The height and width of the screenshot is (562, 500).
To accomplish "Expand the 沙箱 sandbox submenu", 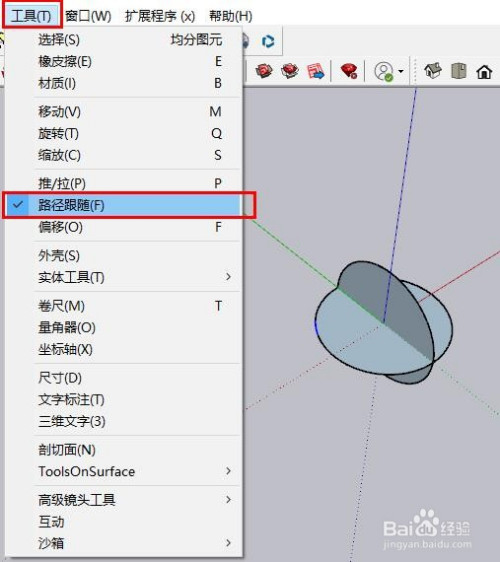I will click(124, 543).
